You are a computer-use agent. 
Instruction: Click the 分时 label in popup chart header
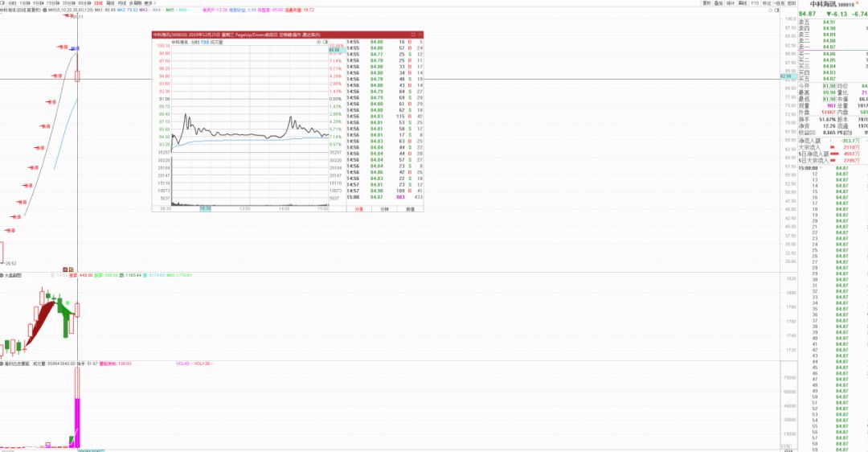(x=194, y=42)
